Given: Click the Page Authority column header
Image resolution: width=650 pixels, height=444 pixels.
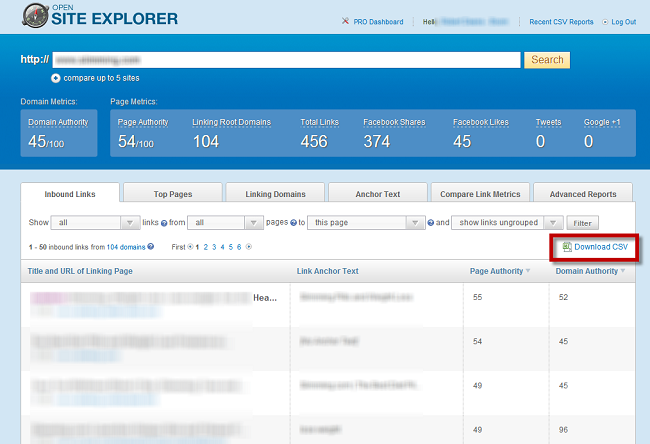Looking at the screenshot, I should [x=496, y=271].
